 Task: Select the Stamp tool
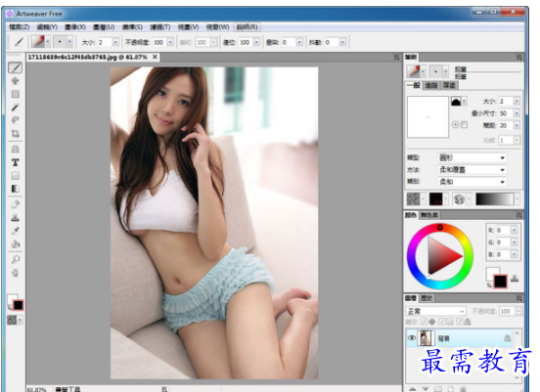[x=15, y=218]
